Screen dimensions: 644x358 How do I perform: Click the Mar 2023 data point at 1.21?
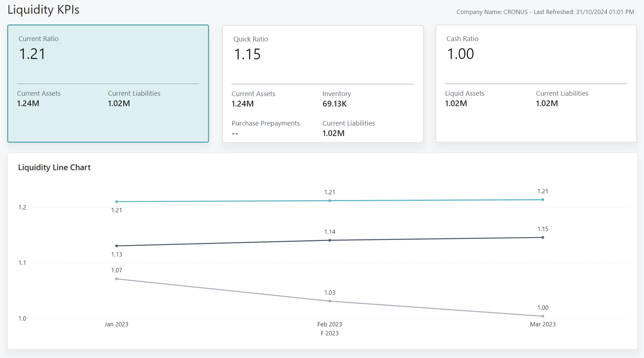(543, 199)
